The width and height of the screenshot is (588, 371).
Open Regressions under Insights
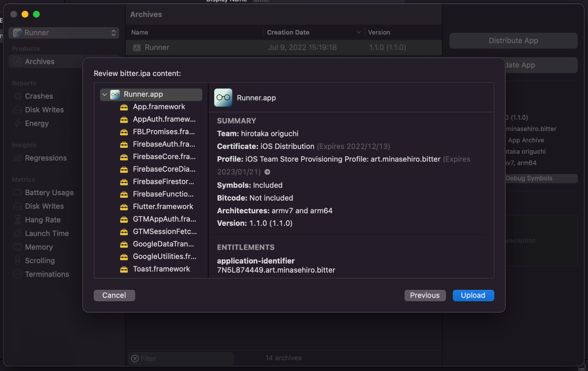(46, 158)
